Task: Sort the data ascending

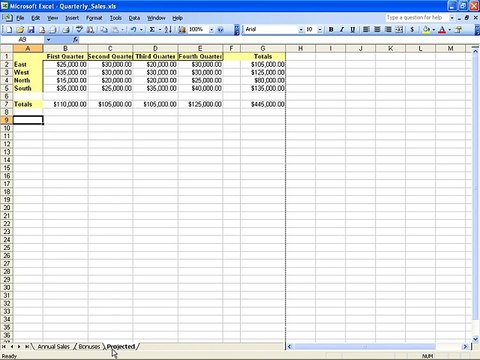Action: (168, 30)
